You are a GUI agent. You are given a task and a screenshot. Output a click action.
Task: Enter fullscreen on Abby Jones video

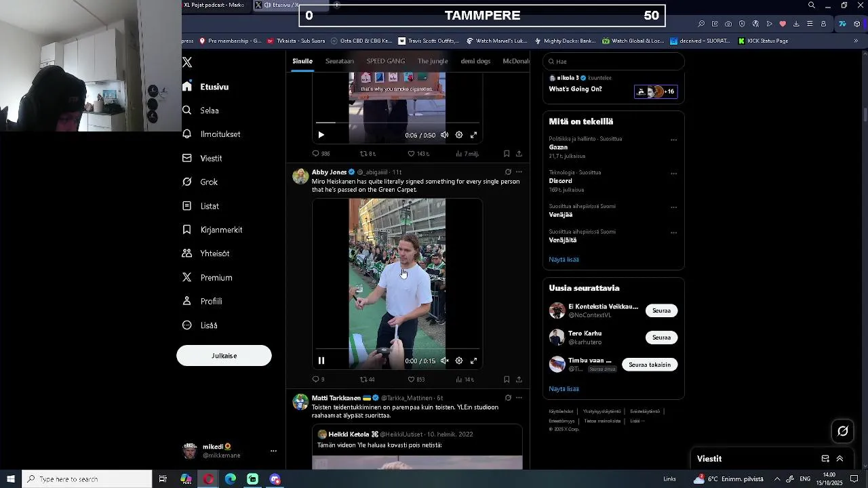474,361
